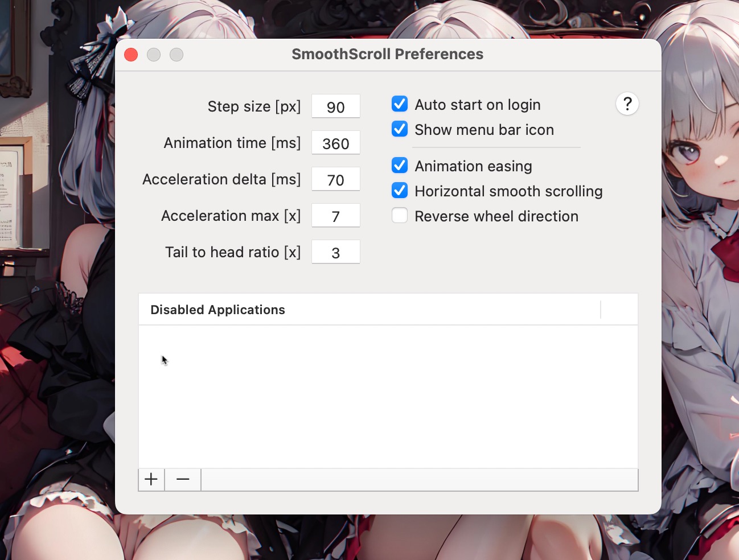
Task: Toggle Horizontal smooth scrolling checkbox
Action: pos(400,191)
